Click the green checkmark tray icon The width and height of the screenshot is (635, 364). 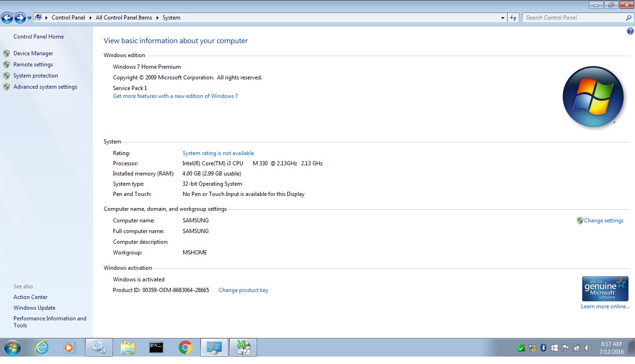(522, 348)
